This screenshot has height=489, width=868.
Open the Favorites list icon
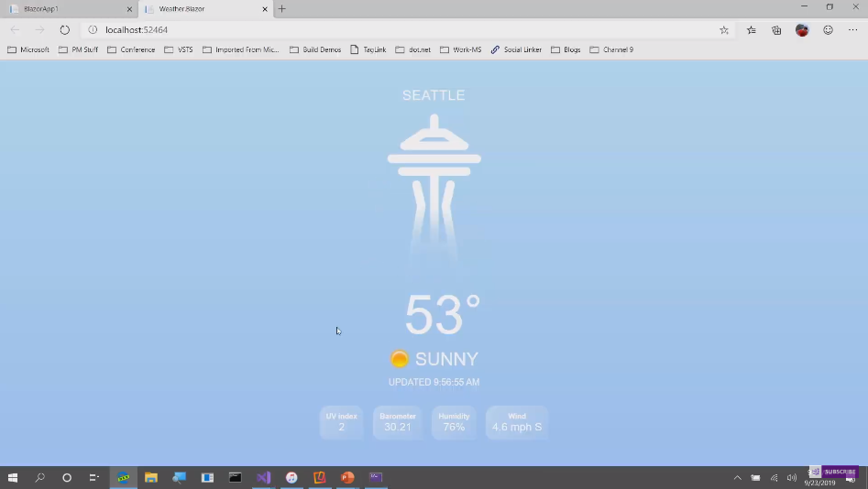click(752, 30)
